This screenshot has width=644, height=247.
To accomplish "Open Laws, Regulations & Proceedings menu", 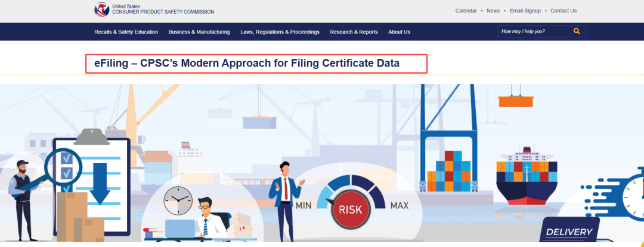I will (280, 32).
